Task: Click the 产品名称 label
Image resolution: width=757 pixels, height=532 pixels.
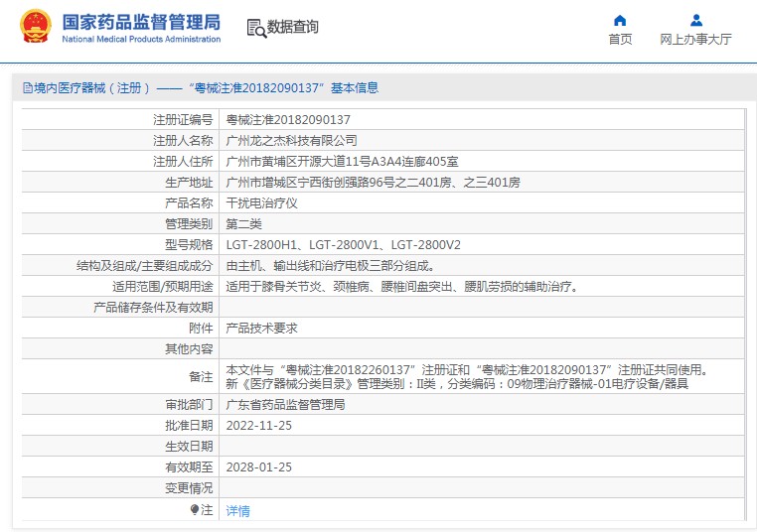Action: (189, 203)
